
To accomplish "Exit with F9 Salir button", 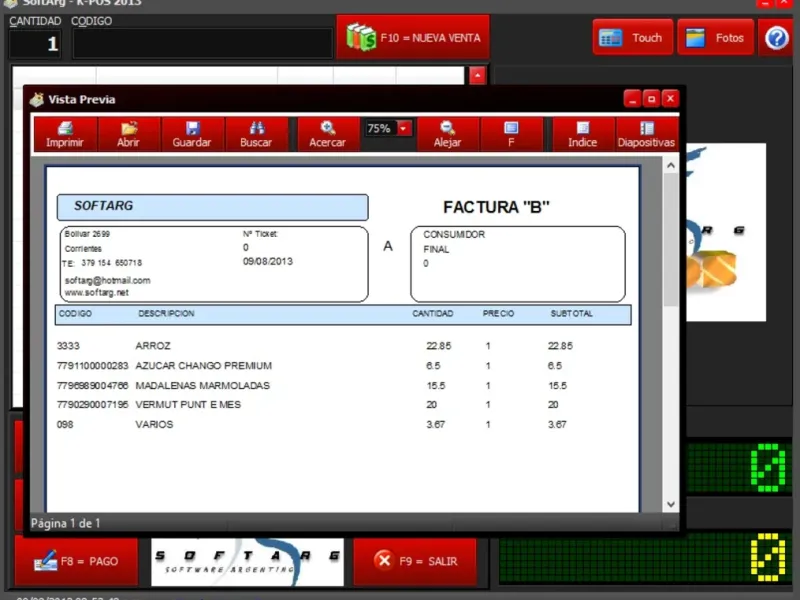I will point(415,561).
